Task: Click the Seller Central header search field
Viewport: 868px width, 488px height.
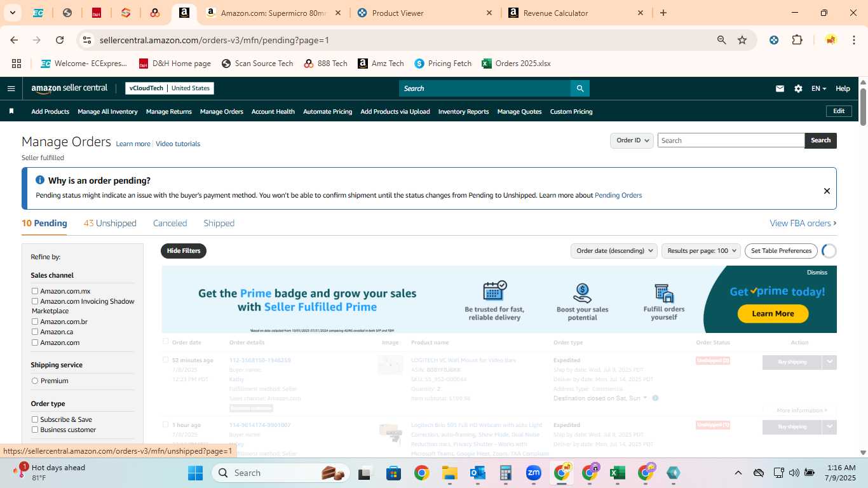Action: pyautogui.click(x=484, y=88)
